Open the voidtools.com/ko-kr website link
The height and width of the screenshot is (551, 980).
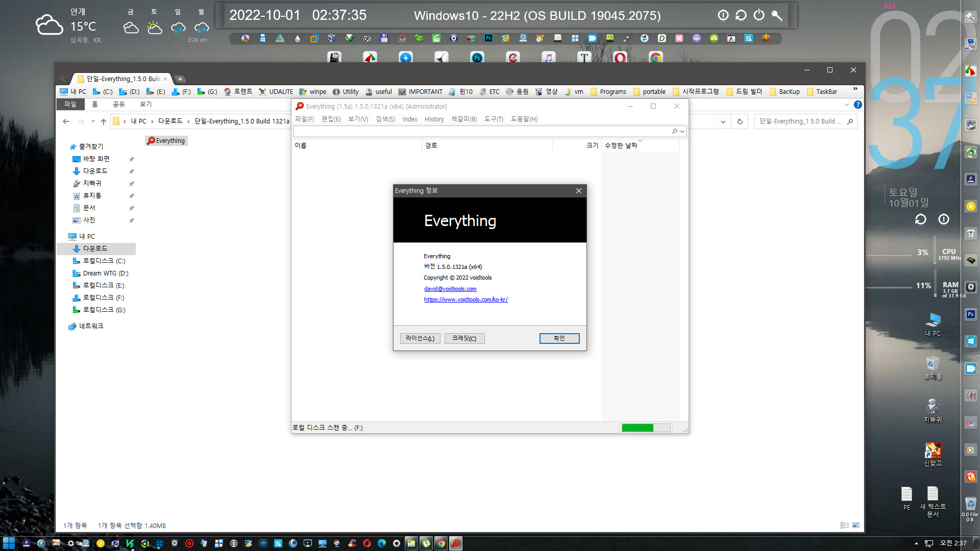click(x=466, y=299)
